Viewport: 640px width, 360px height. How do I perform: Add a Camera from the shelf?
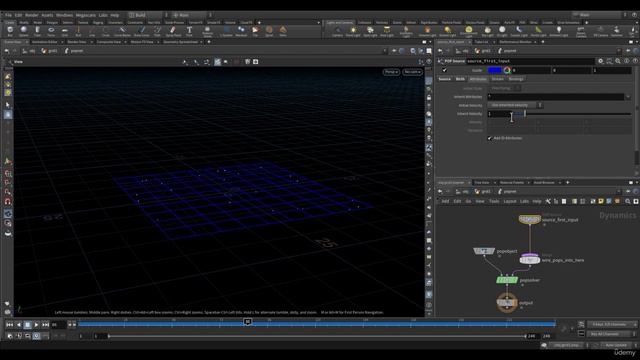[x=337, y=31]
